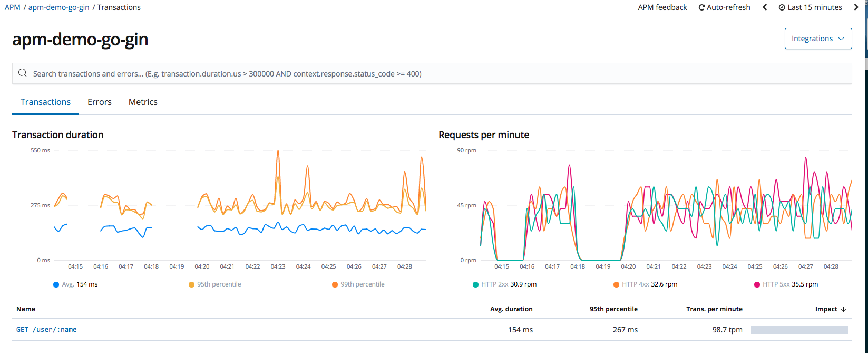Switch to the Errors tab
868x353 pixels.
click(x=100, y=102)
